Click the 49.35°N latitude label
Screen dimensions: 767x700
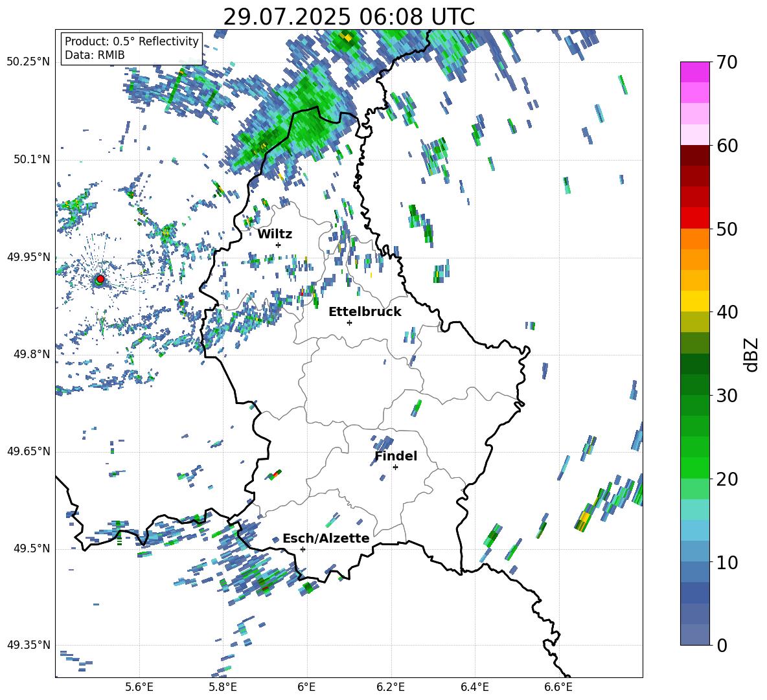click(29, 645)
